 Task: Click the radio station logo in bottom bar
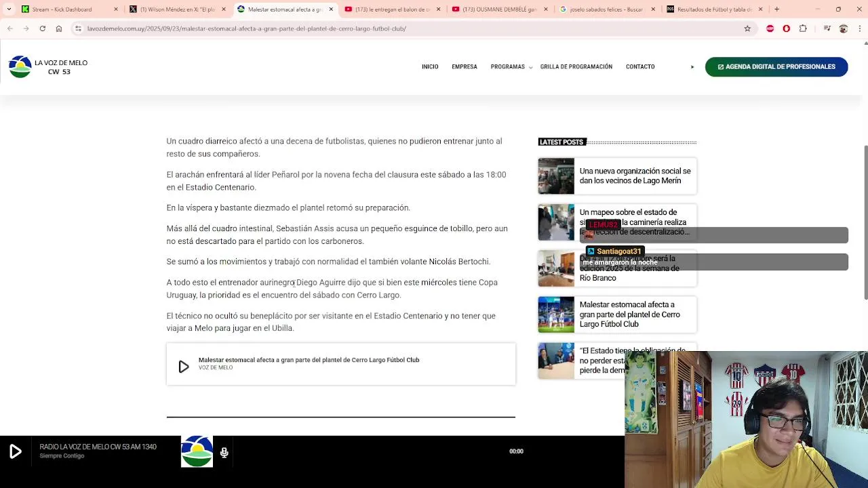tap(197, 451)
